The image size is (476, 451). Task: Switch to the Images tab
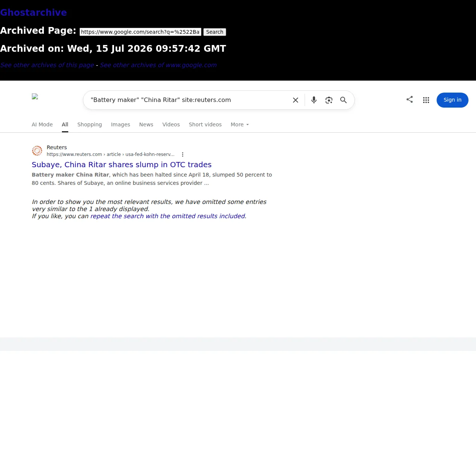point(120,124)
